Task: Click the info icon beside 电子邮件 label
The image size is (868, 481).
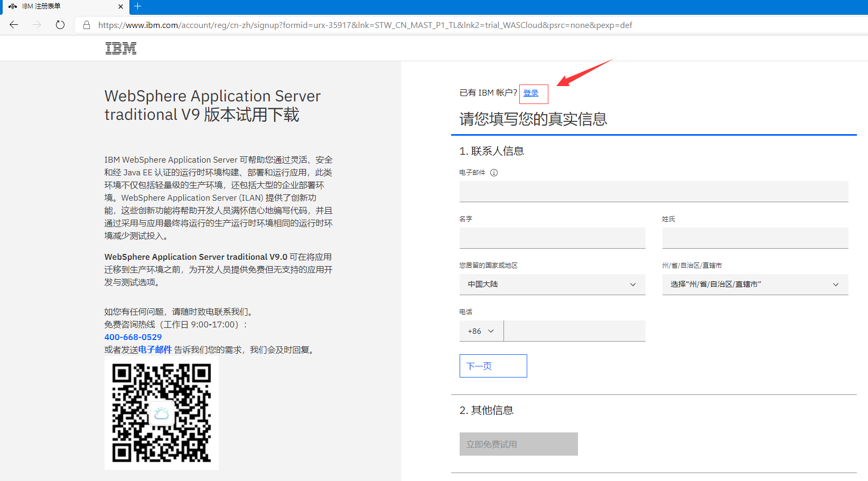Action: (494, 172)
